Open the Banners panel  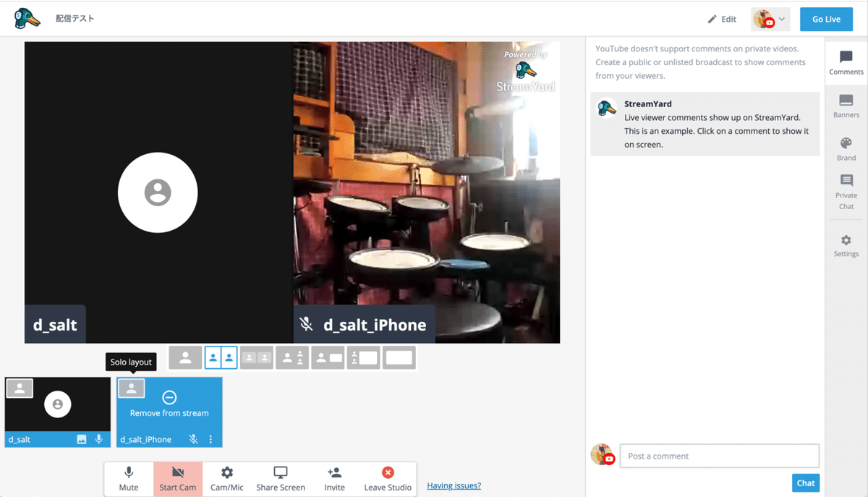pyautogui.click(x=846, y=106)
